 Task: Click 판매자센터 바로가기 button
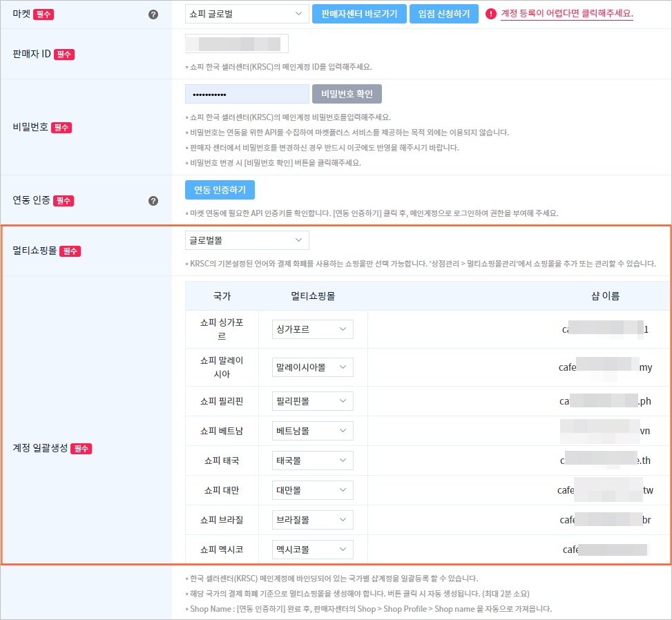[x=359, y=14]
